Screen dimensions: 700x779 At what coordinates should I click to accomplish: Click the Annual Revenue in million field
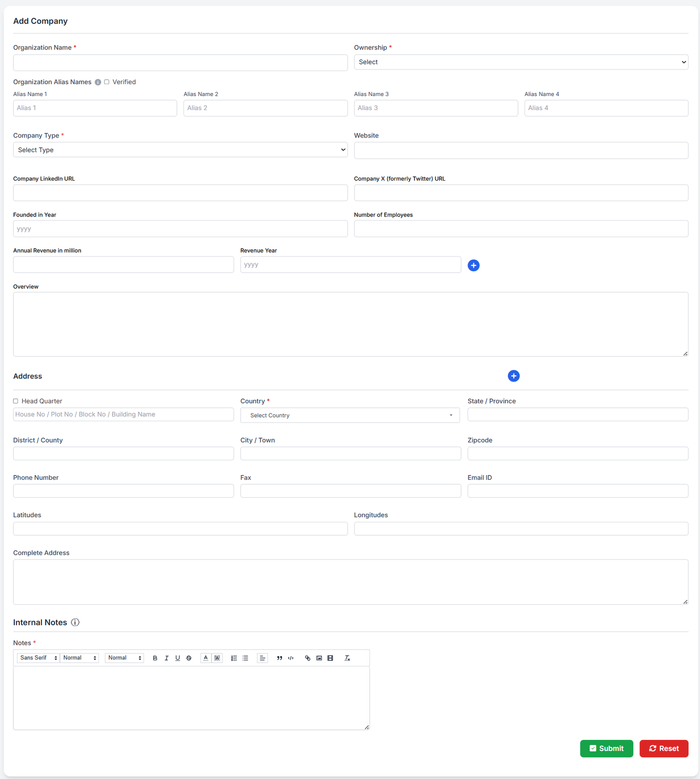123,265
